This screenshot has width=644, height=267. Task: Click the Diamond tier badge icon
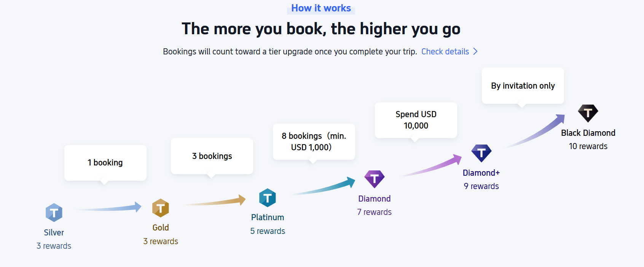click(x=375, y=179)
